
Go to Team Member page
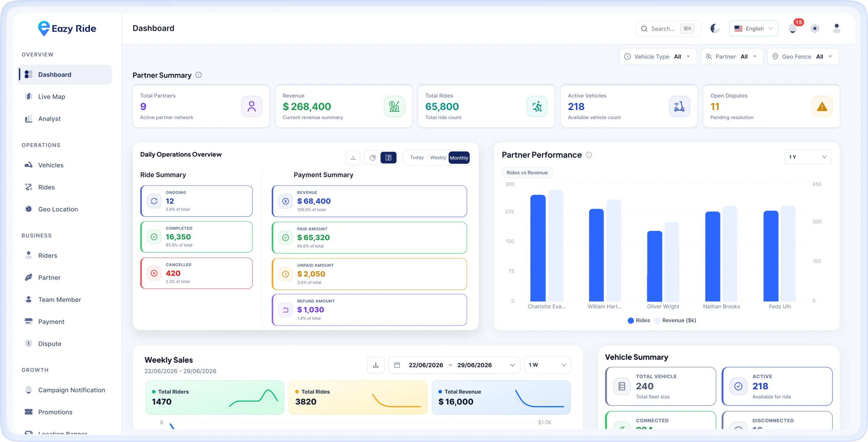tap(65, 300)
